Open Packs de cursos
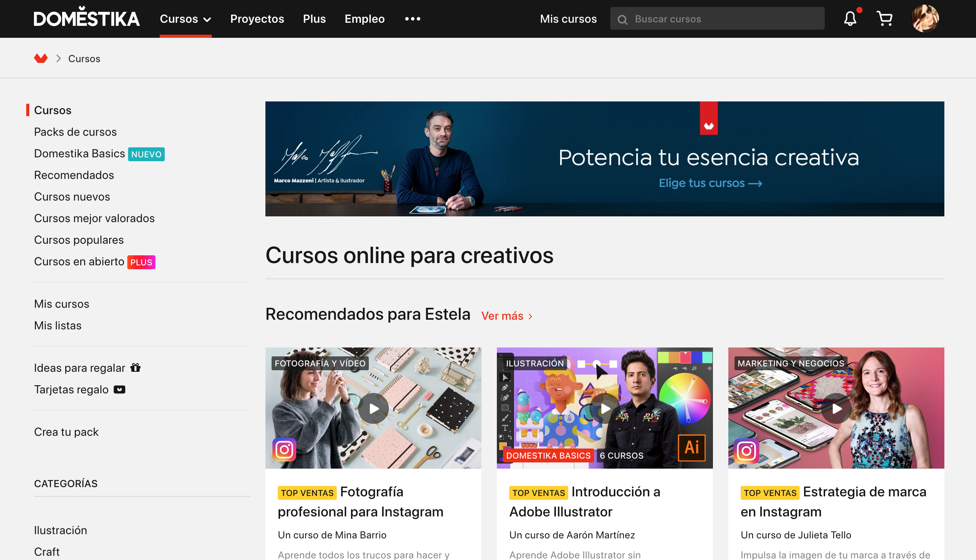Viewport: 976px width, 560px height. pos(75,132)
